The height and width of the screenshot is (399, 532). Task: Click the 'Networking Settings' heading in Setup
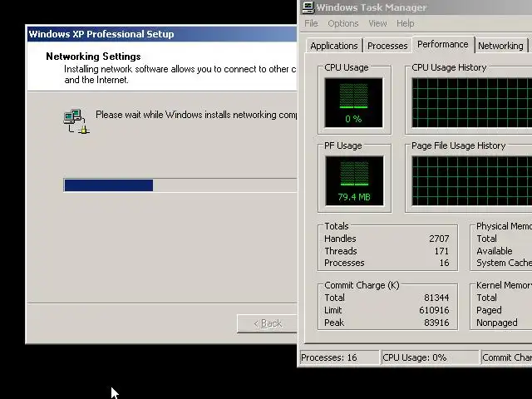[93, 57]
